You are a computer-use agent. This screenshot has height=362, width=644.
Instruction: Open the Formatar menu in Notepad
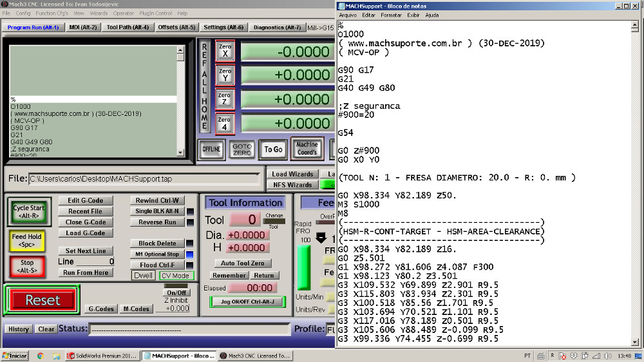[x=391, y=15]
